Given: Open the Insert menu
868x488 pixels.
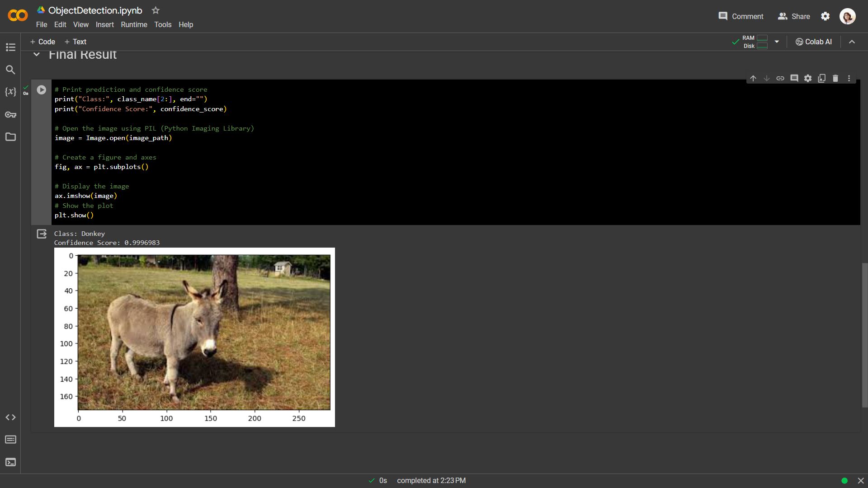Looking at the screenshot, I should coord(104,24).
